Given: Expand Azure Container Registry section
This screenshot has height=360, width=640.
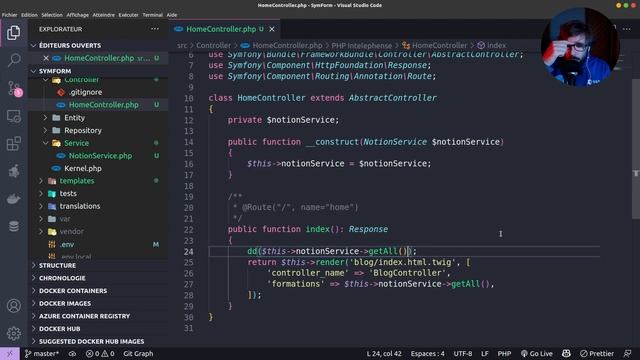Looking at the screenshot, I should [84, 316].
